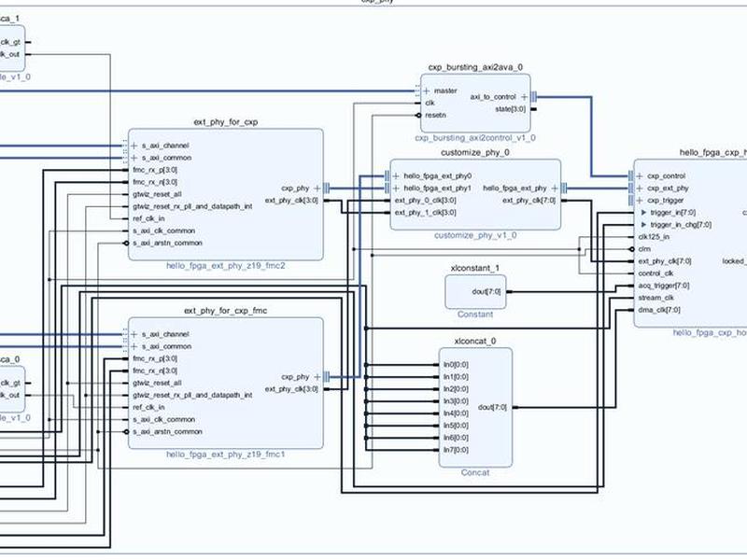Select In0[0:0] input on xlconcat_0
The image size is (747, 560).
(456, 365)
